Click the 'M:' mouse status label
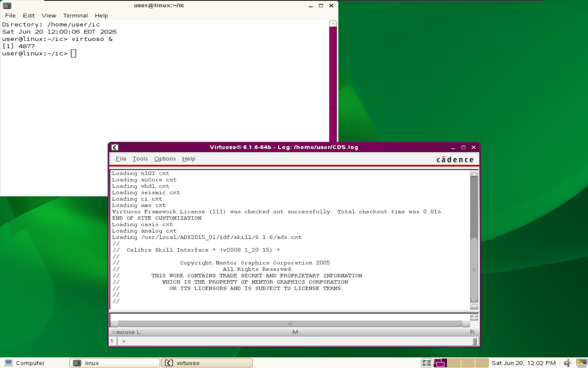 pos(296,332)
